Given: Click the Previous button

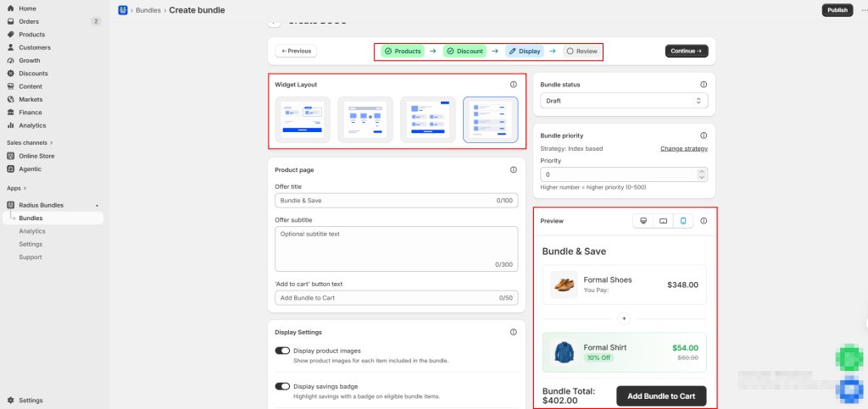Looking at the screenshot, I should [x=296, y=51].
